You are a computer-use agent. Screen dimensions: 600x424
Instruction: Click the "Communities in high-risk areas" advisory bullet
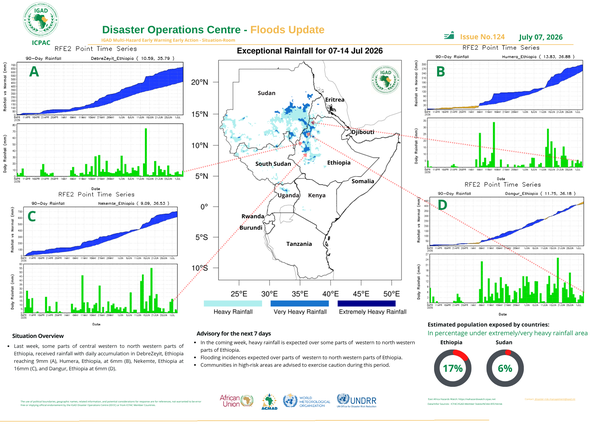(295, 365)
